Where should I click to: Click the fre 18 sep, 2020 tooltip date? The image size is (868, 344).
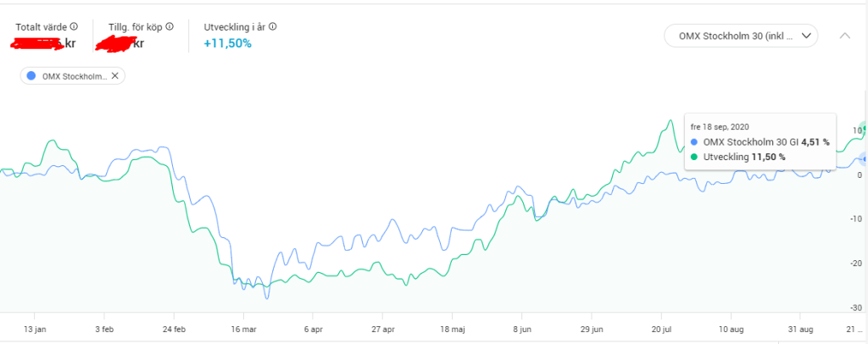point(720,126)
